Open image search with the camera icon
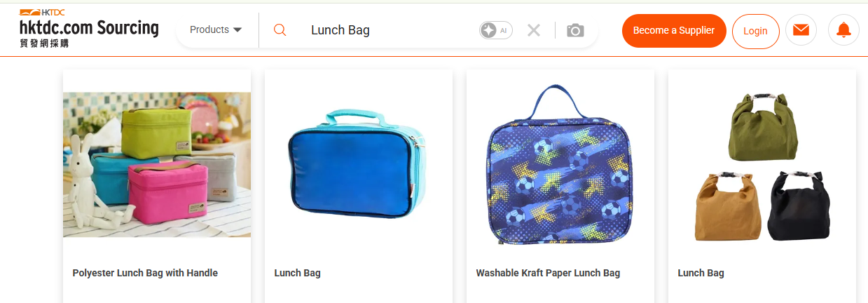Viewport: 868px width, 303px height. coord(575,30)
